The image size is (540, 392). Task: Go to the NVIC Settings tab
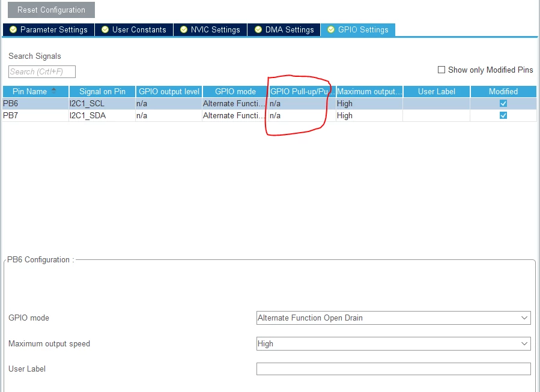tap(210, 29)
